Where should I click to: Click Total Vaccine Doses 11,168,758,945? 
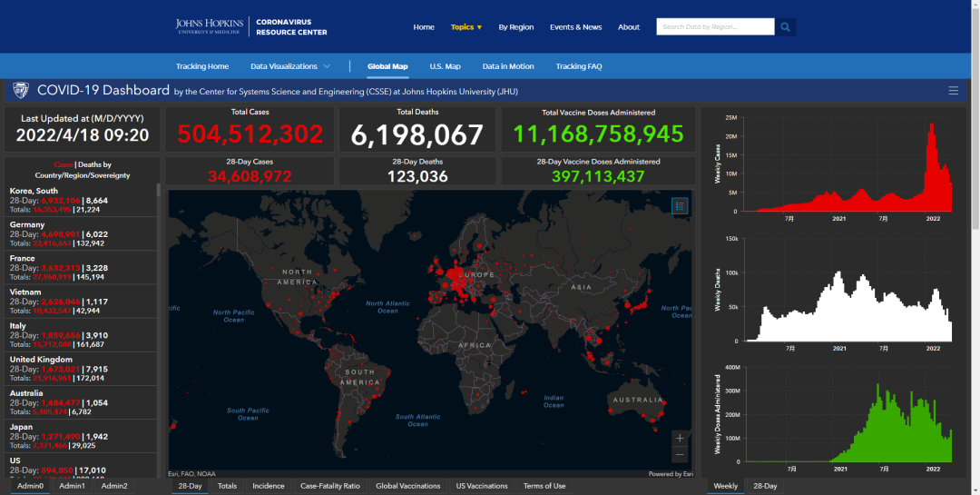click(x=598, y=134)
